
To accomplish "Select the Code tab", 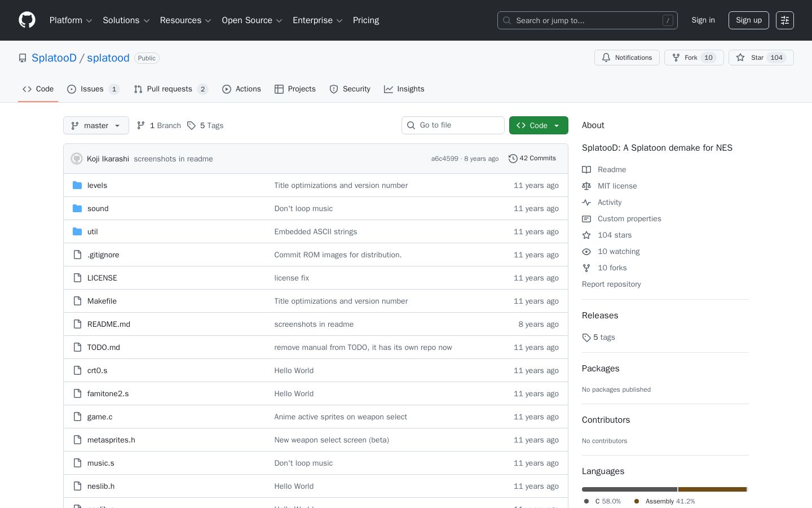I will click(x=38, y=89).
